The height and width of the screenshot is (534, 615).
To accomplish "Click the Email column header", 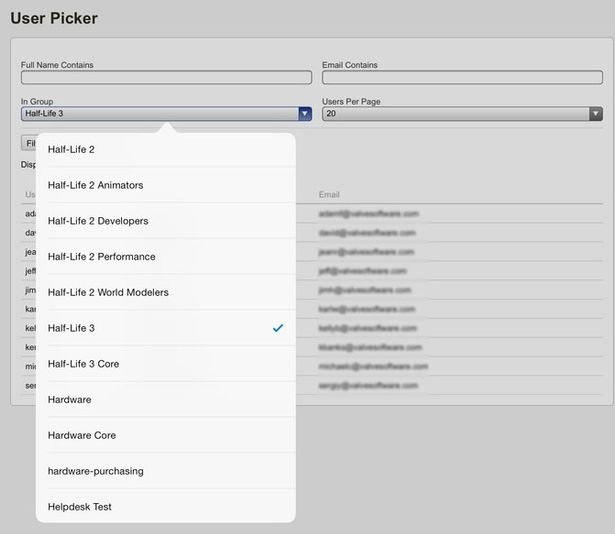I will click(x=329, y=195).
